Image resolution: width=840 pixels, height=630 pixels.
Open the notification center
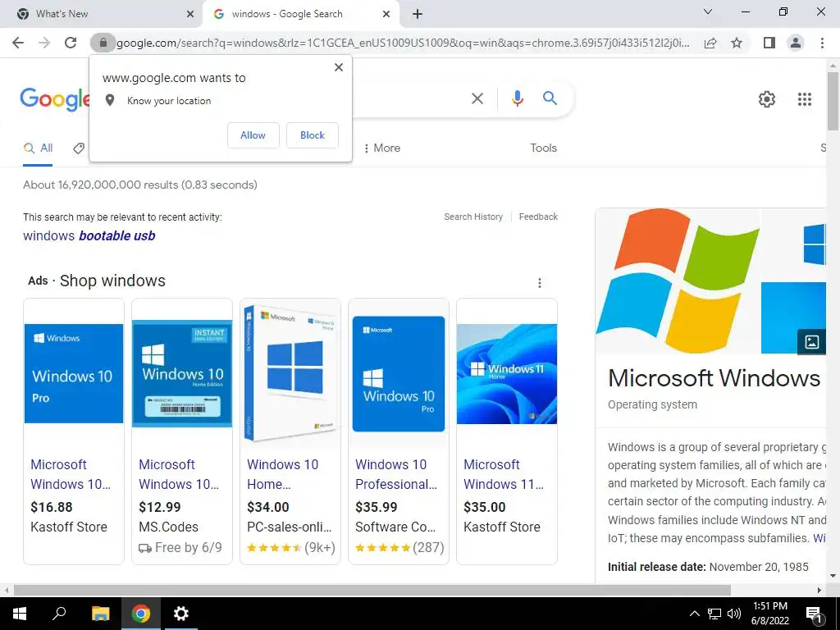(815, 614)
